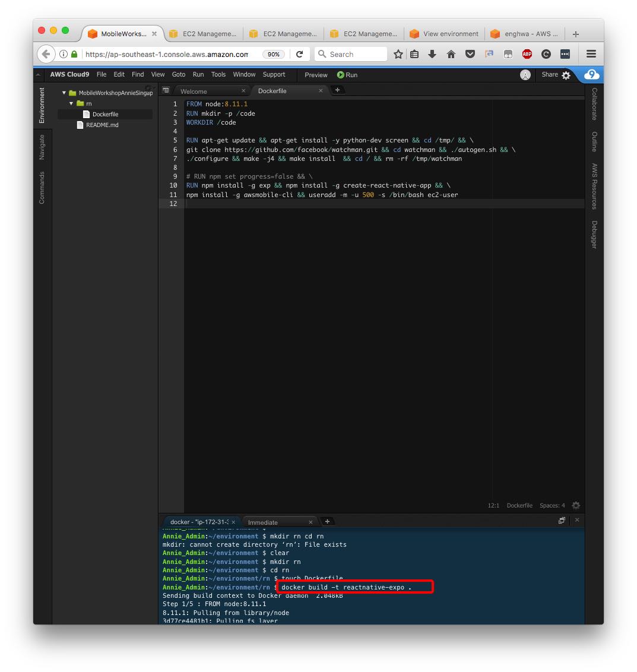
Task: Open the Outline side panel
Action: pyautogui.click(x=595, y=141)
